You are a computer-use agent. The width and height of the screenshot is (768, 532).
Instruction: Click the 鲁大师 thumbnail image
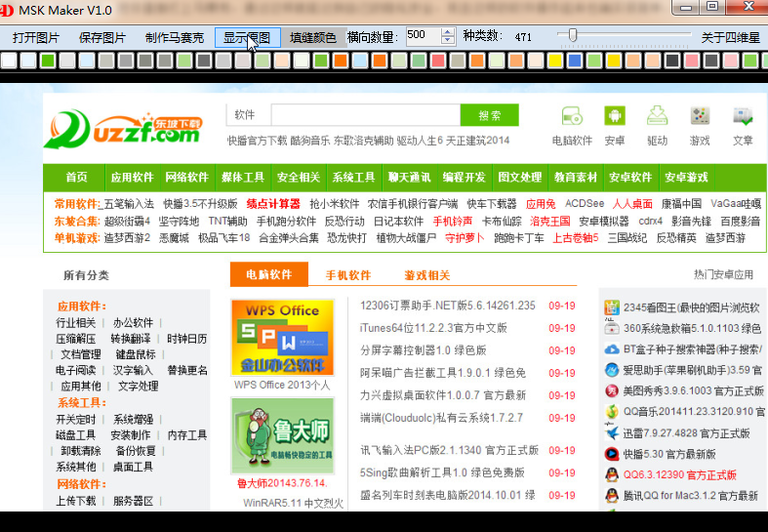click(x=283, y=435)
